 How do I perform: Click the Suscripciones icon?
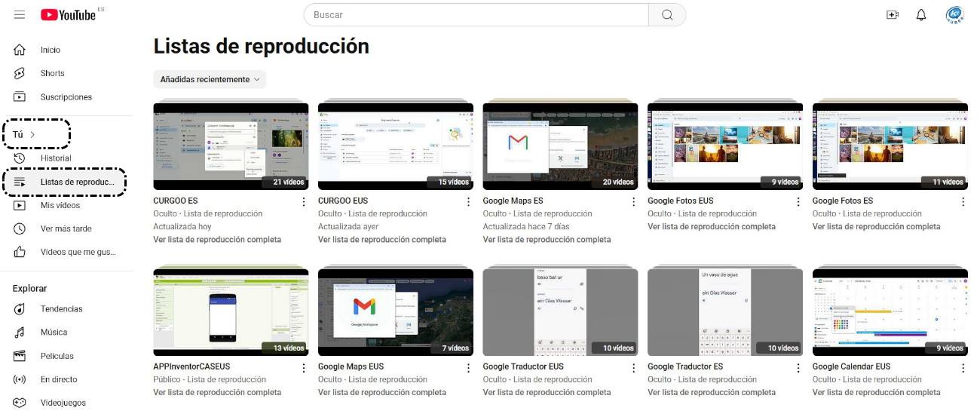click(x=20, y=97)
